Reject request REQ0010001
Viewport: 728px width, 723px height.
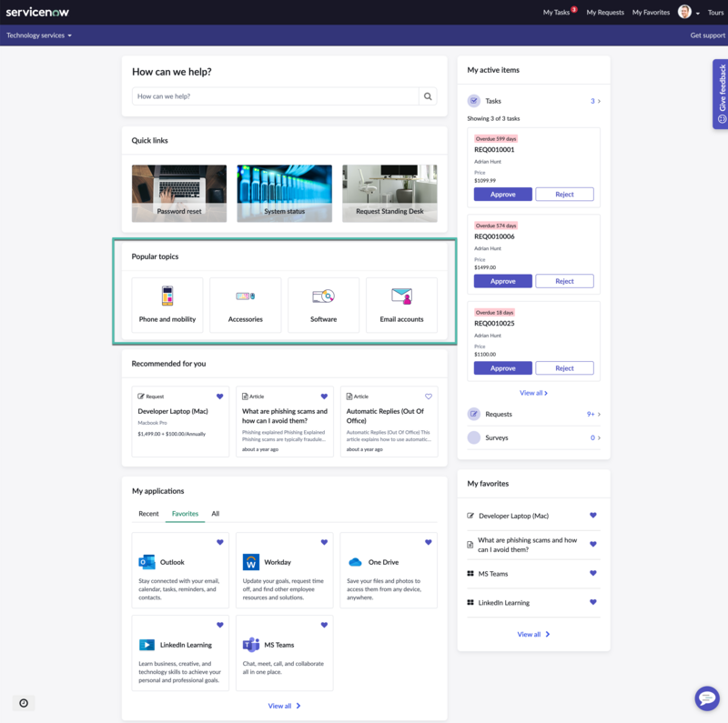click(x=564, y=195)
